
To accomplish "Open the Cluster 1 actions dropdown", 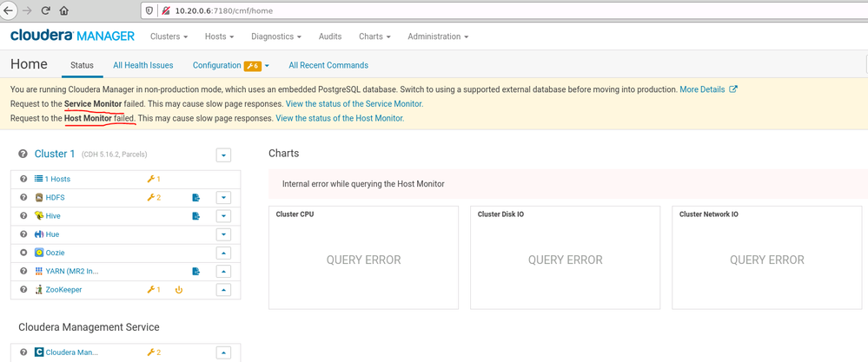I will pos(223,155).
